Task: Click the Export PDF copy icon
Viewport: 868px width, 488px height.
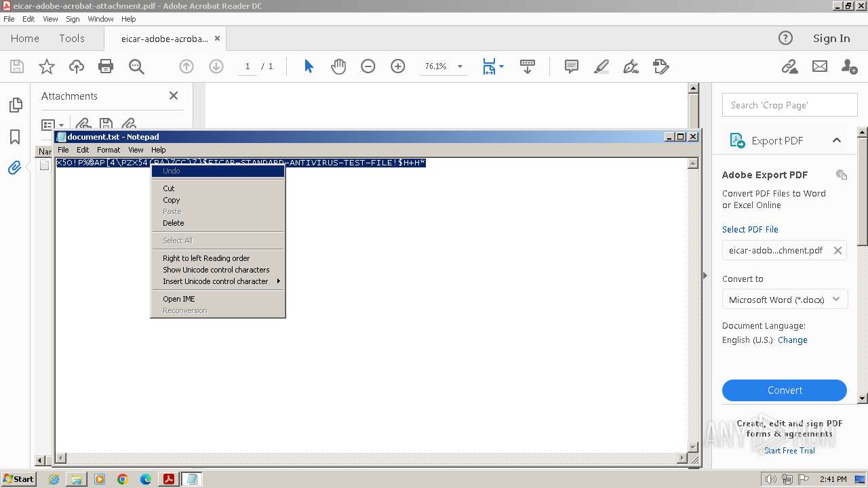Action: tap(842, 175)
